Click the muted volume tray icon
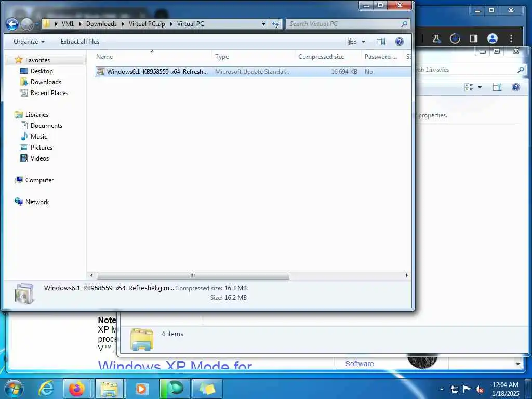This screenshot has width=532, height=399. [x=480, y=389]
